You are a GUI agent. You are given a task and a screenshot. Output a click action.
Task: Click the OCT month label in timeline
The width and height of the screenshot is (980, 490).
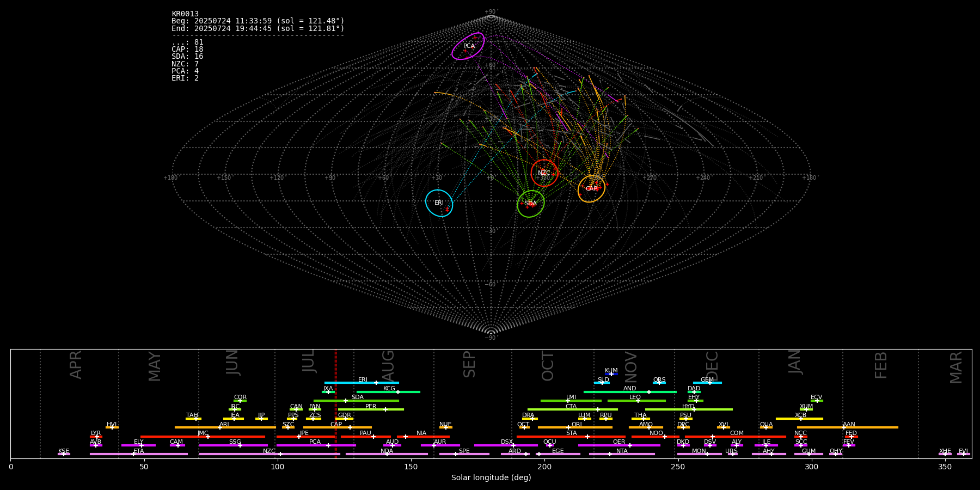point(548,366)
